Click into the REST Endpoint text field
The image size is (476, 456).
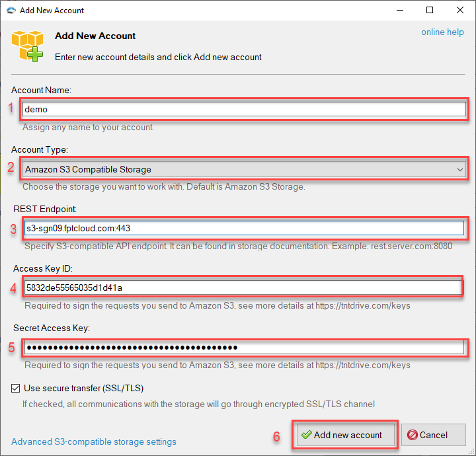click(243, 228)
